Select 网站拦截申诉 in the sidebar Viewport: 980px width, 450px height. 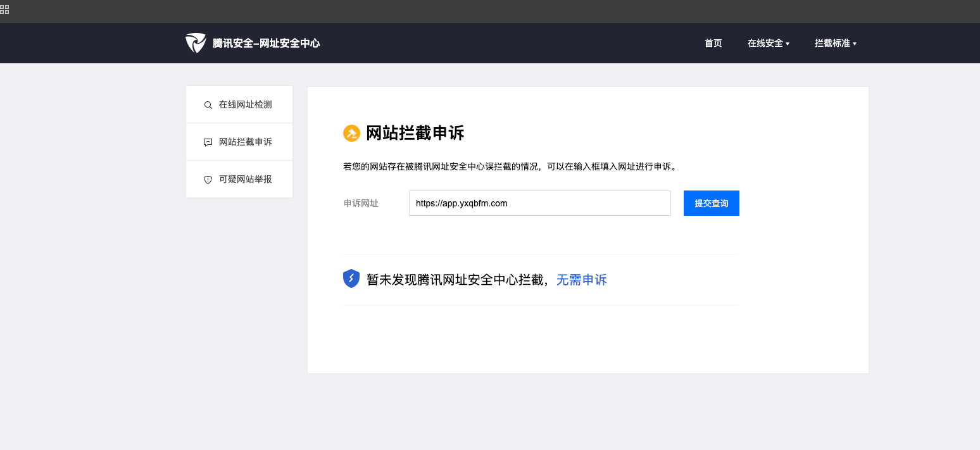coord(239,142)
